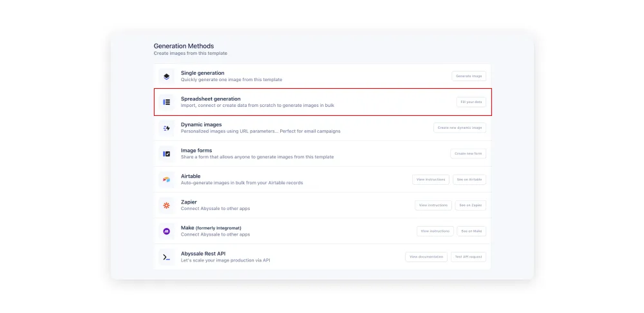Open View instructions in the Zapier row
644x313 pixels.
click(433, 205)
